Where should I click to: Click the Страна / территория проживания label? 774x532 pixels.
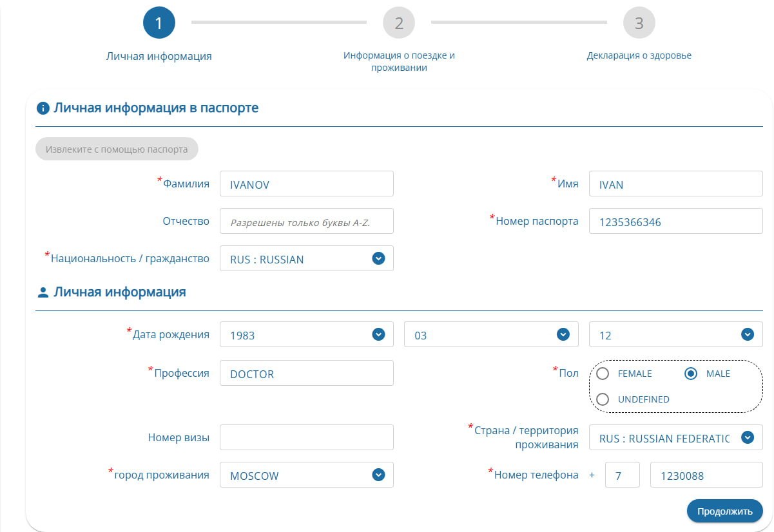[x=526, y=437]
